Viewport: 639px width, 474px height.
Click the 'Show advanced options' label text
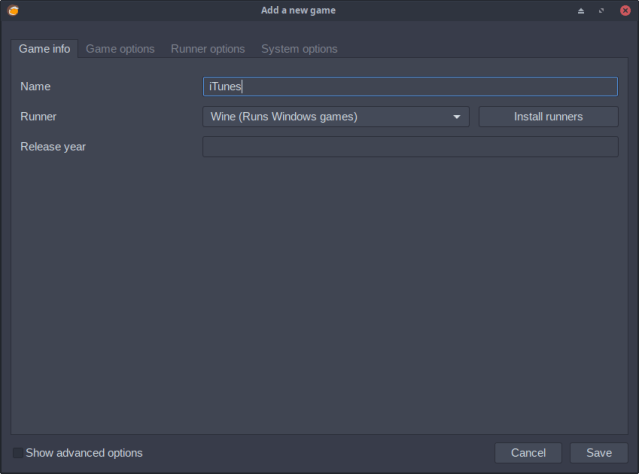point(84,453)
